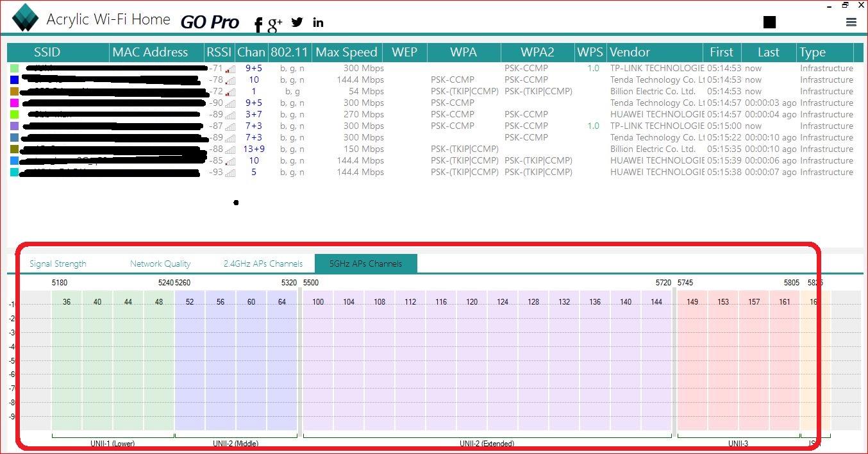The height and width of the screenshot is (454, 868).
Task: Open the Twitter bird icon
Action: tap(297, 22)
